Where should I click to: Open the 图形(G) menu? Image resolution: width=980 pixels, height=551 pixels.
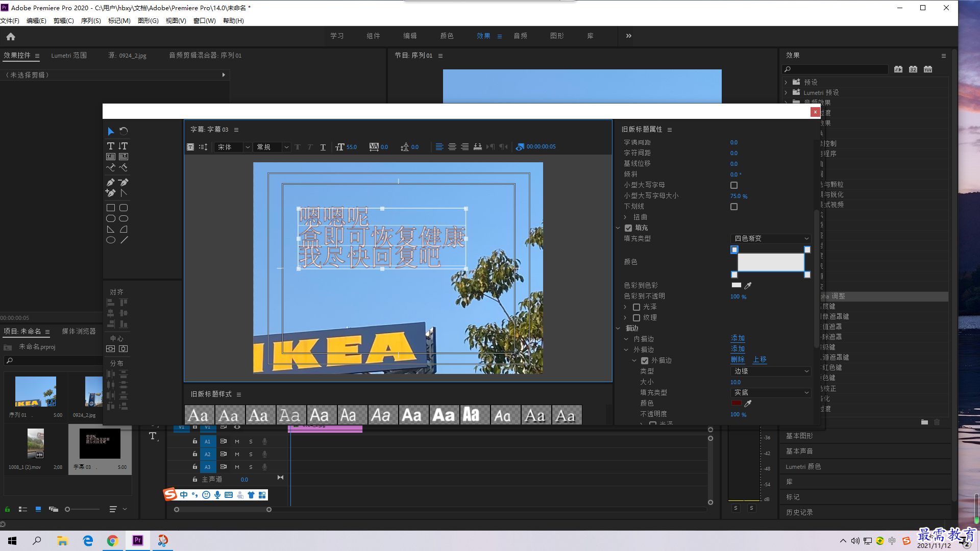tap(148, 21)
